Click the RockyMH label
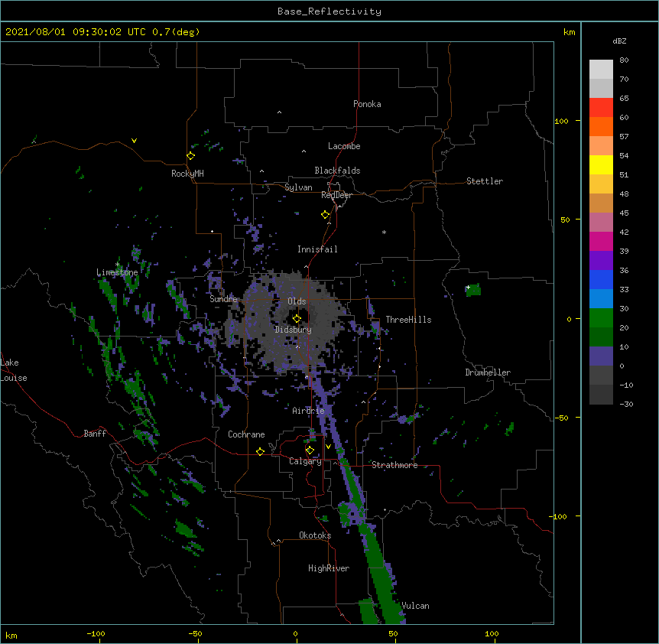Screen dimensions: 659x644 [x=187, y=174]
